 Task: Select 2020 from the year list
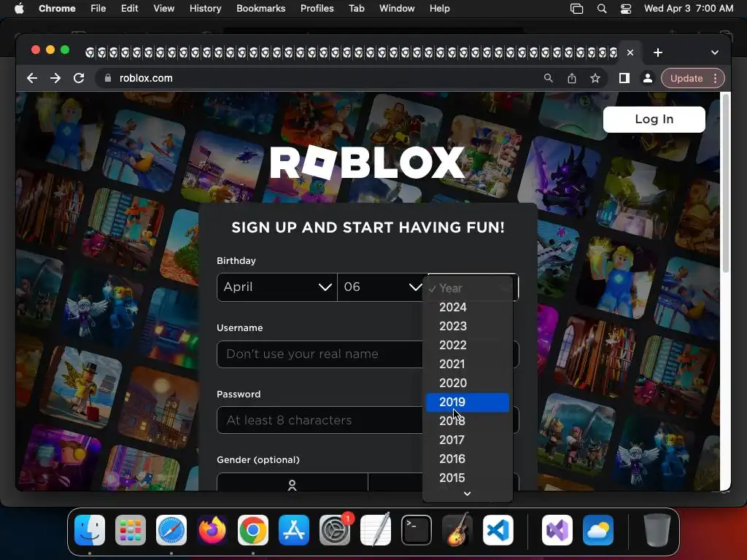pyautogui.click(x=468, y=384)
